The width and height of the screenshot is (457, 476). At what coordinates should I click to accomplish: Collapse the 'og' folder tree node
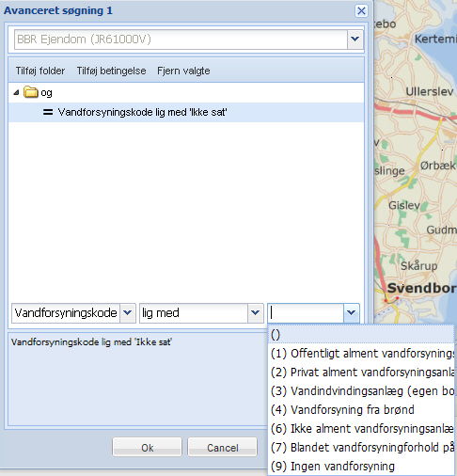pos(16,92)
